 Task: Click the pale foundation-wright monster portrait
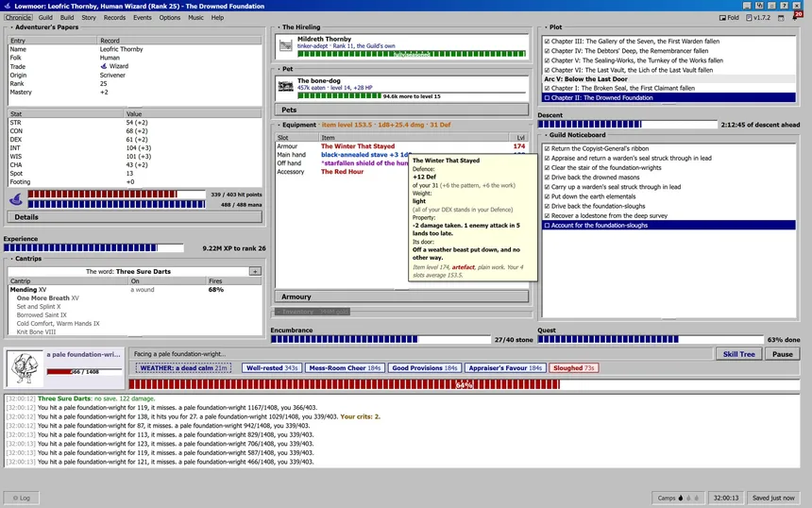point(25,368)
